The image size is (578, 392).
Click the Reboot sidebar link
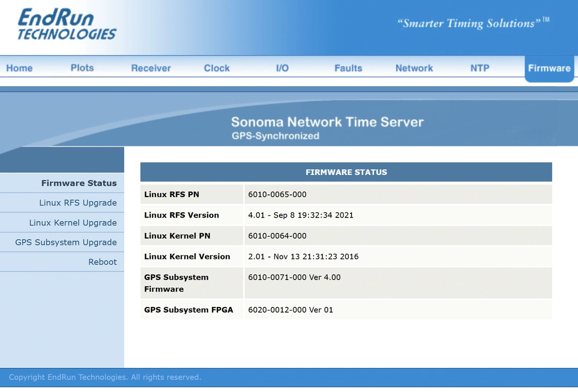pos(102,262)
